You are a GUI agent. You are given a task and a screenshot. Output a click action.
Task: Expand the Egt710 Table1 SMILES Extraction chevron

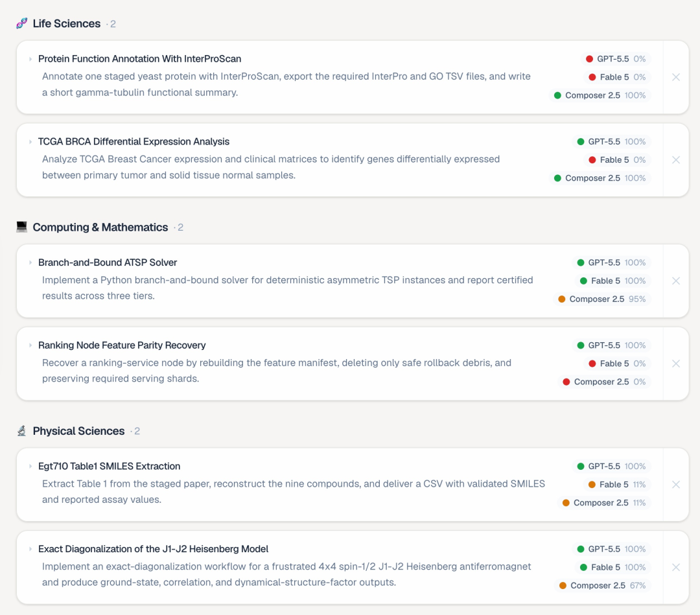[30, 466]
